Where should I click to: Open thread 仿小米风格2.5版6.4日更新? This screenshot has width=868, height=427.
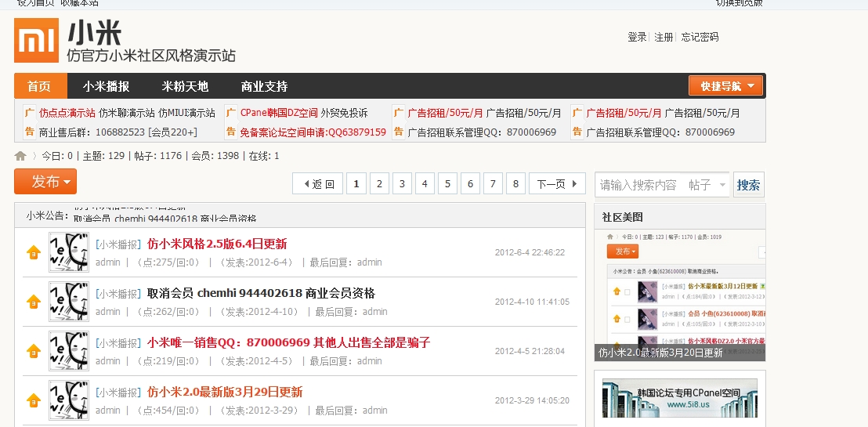217,244
